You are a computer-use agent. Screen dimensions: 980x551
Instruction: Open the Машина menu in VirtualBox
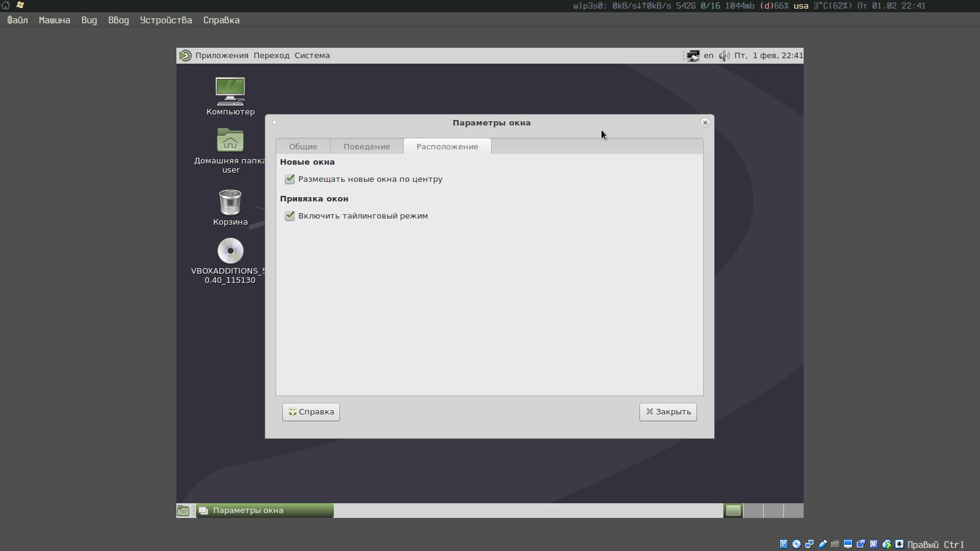click(55, 20)
